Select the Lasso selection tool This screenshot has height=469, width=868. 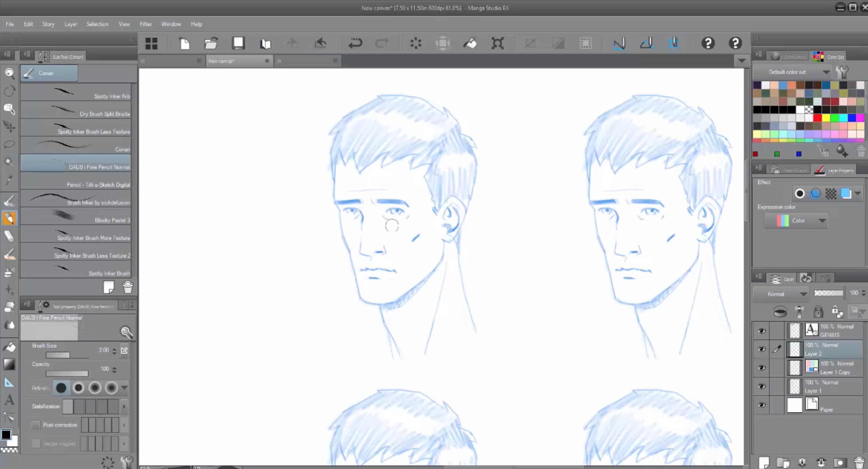pyautogui.click(x=9, y=144)
